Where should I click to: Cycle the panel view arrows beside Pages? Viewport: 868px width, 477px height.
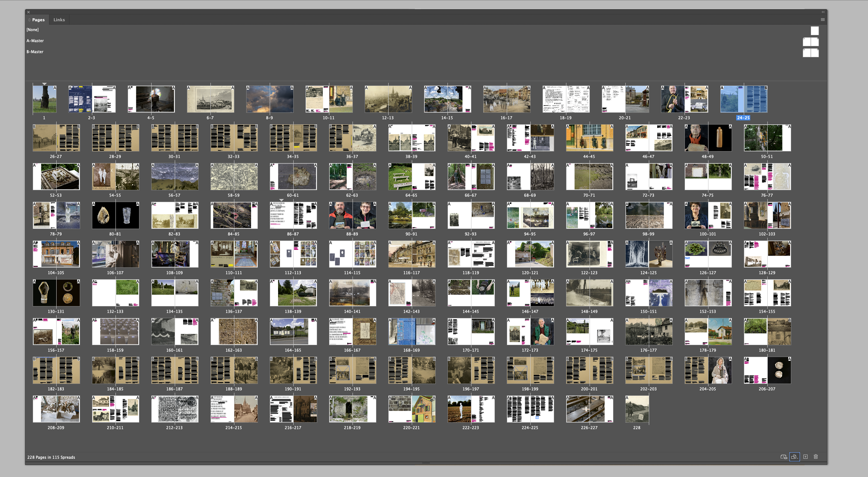(x=29, y=20)
